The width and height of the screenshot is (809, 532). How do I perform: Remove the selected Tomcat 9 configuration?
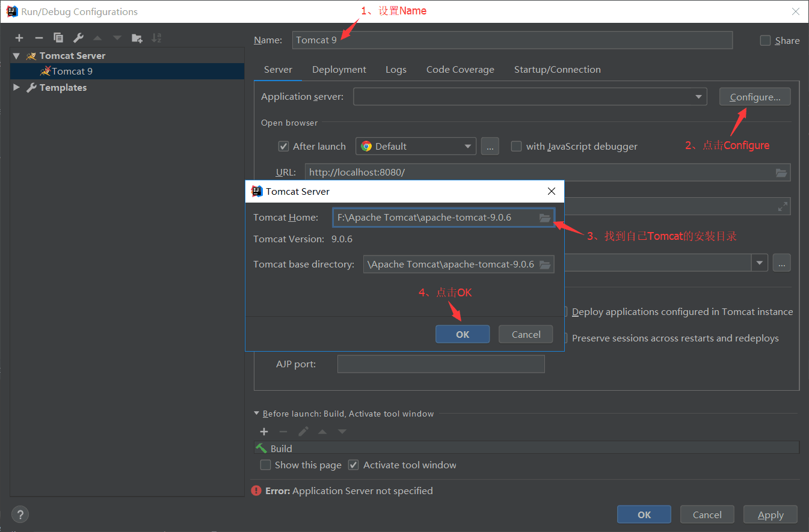38,37
